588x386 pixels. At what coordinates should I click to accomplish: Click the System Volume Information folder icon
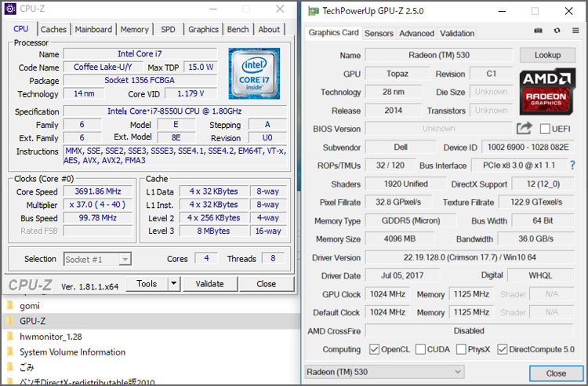10,351
